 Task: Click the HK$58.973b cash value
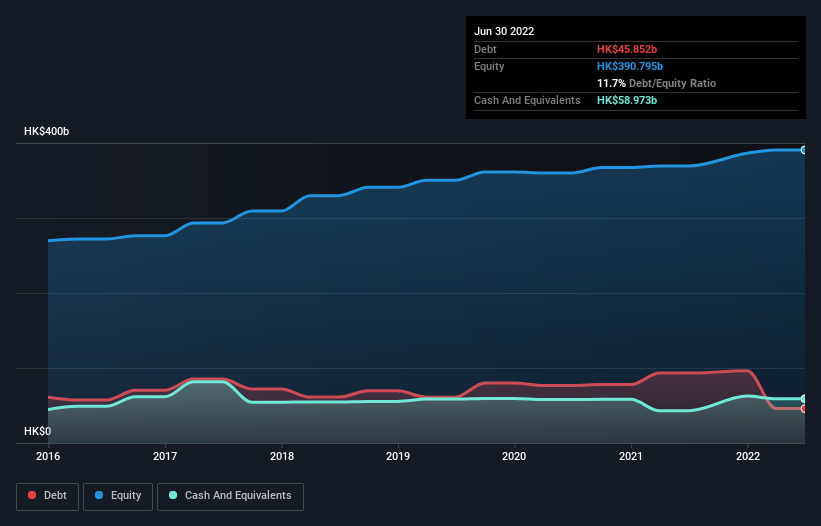pyautogui.click(x=627, y=100)
